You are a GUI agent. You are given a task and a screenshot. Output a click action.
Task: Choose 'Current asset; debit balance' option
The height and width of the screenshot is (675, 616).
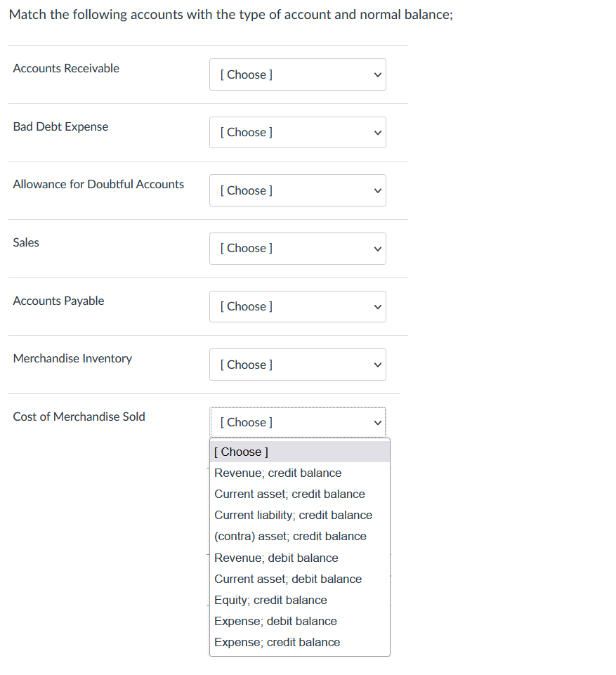click(288, 579)
